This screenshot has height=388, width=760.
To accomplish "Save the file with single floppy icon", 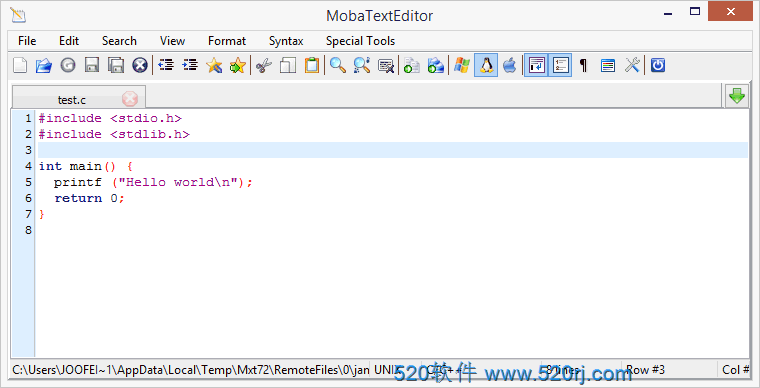I will 92,65.
